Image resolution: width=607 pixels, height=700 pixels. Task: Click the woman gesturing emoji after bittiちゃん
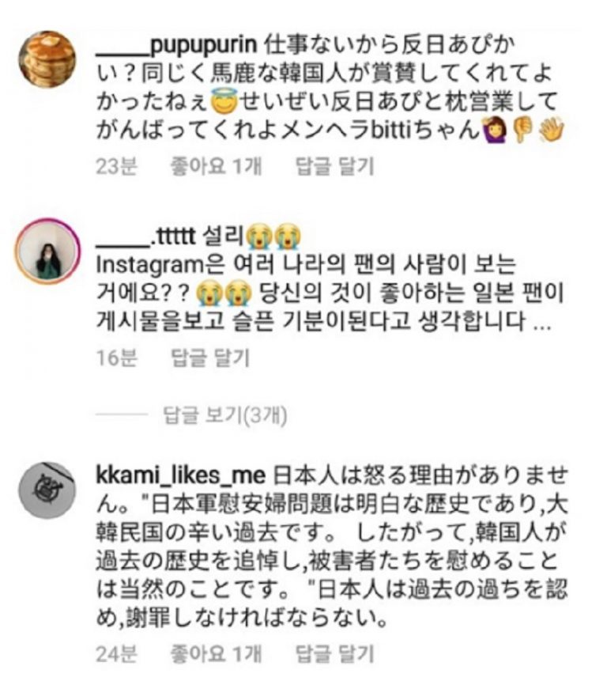[x=494, y=130]
